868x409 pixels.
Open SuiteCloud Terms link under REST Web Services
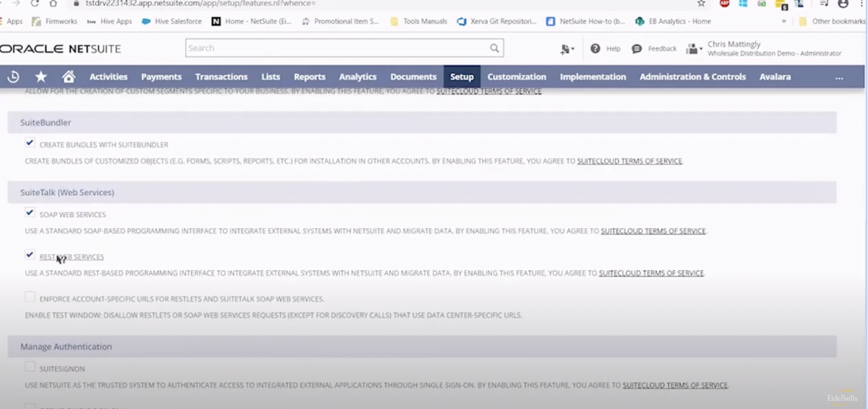point(651,273)
